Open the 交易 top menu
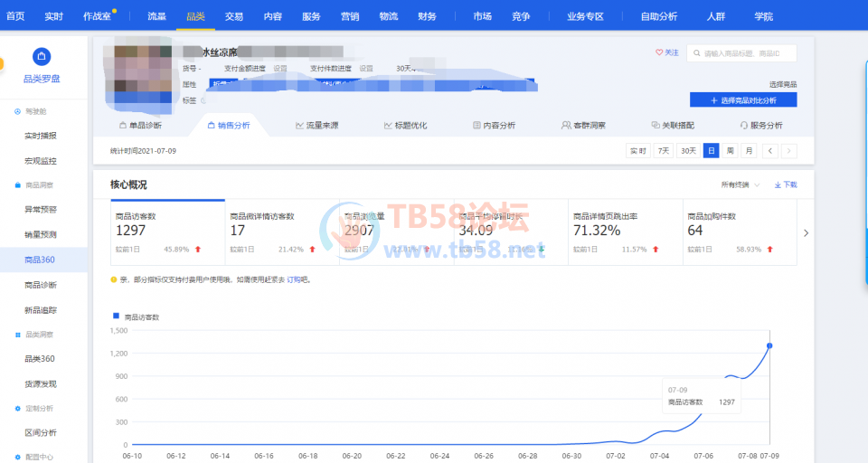 click(234, 16)
